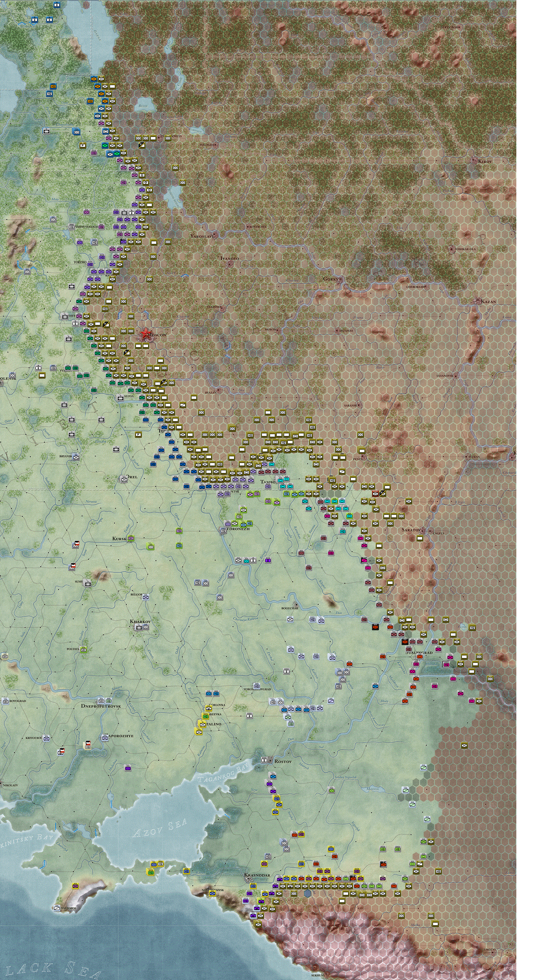
Task: Select the air base counter at Rostov
Action: tap(265, 760)
